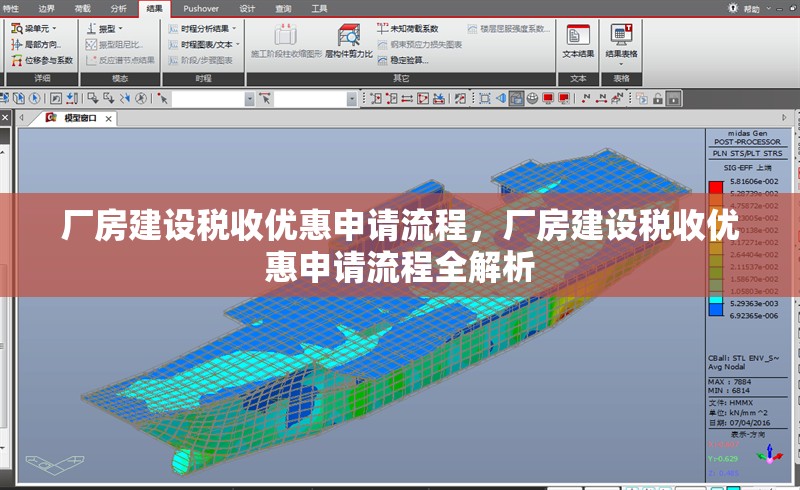Click the zoom fit icon in toolbar
This screenshot has width=800, height=490.
click(x=484, y=98)
